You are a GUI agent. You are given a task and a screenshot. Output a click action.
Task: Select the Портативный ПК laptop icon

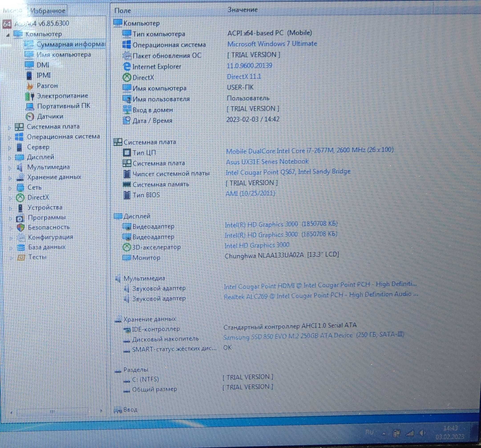[x=30, y=106]
